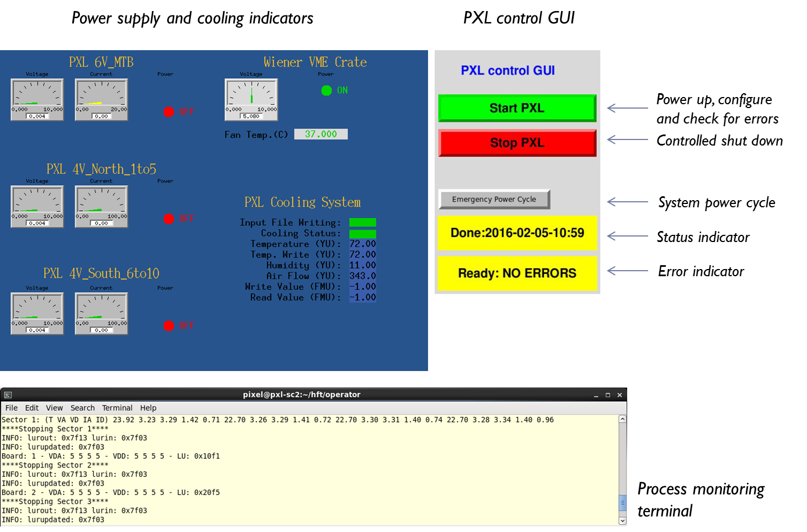Click the 'Fan Temp.(C)' label
This screenshot has width=807, height=532.
[x=256, y=135]
